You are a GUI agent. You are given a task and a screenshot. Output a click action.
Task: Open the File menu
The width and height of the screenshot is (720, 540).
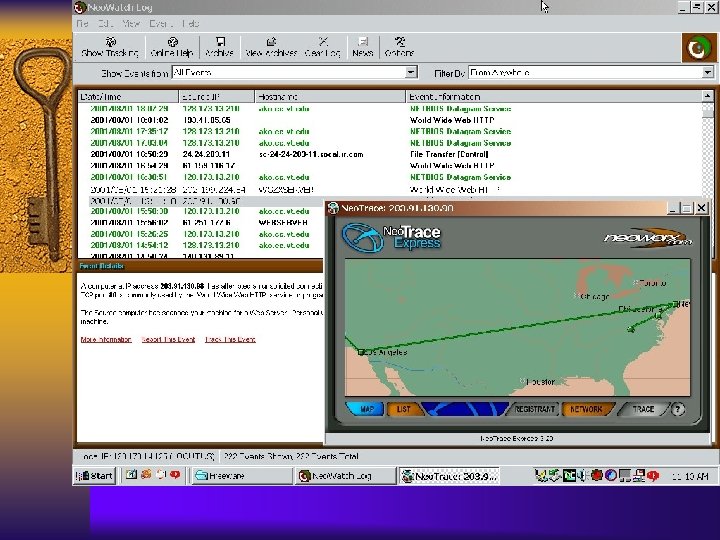tap(83, 23)
